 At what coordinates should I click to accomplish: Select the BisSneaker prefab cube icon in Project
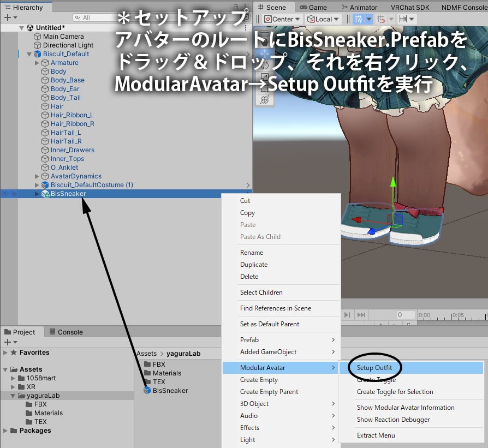[146, 391]
